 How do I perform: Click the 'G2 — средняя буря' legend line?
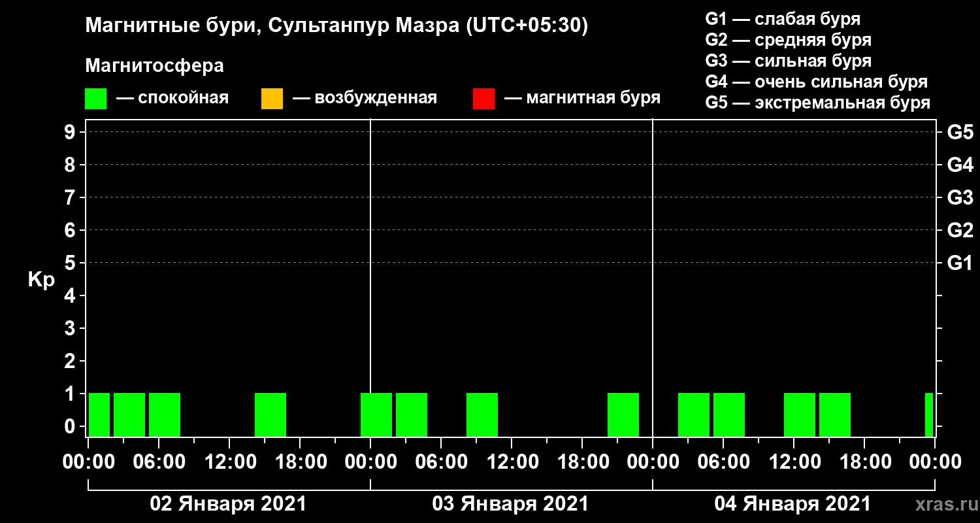coord(788,40)
